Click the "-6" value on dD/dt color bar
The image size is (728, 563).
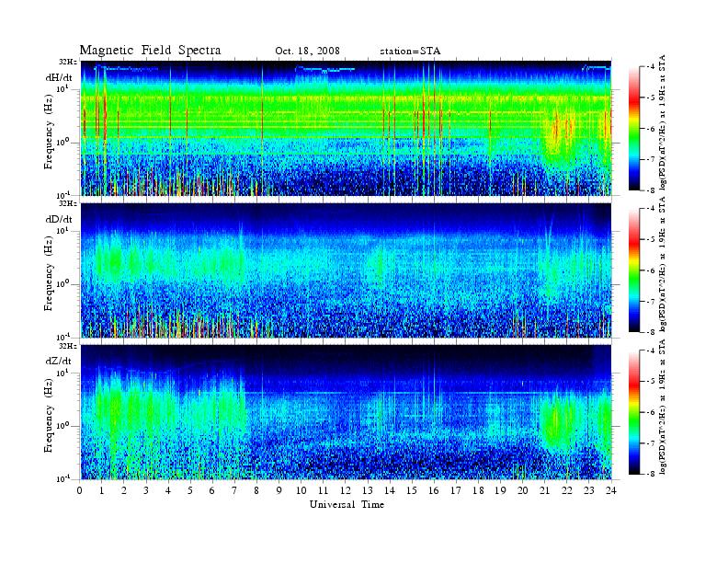[x=652, y=270]
